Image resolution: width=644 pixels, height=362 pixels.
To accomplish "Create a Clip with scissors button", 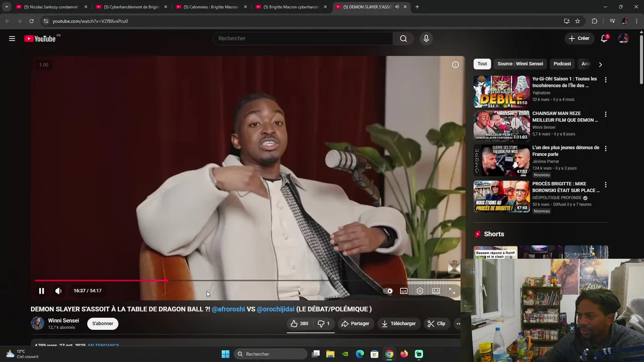I will [436, 324].
